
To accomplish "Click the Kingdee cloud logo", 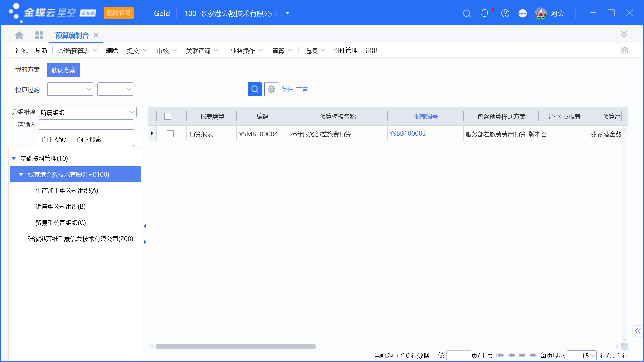I will pos(52,13).
